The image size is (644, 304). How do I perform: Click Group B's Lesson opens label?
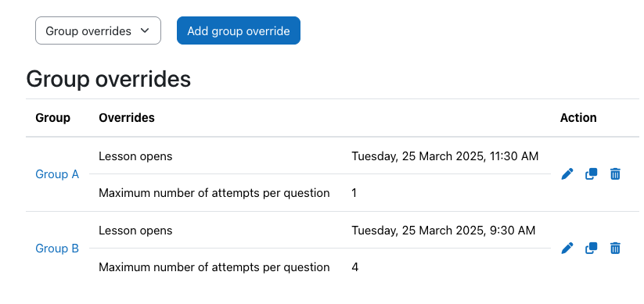[135, 231]
